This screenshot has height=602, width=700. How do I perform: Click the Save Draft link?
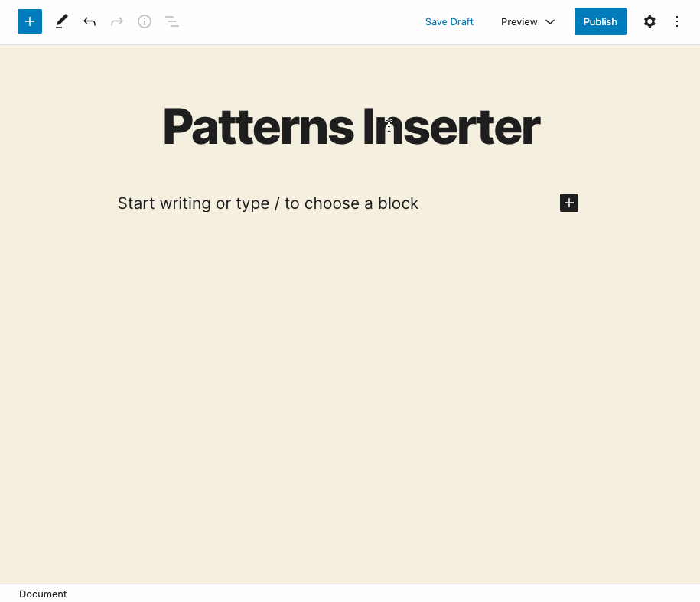449,21
